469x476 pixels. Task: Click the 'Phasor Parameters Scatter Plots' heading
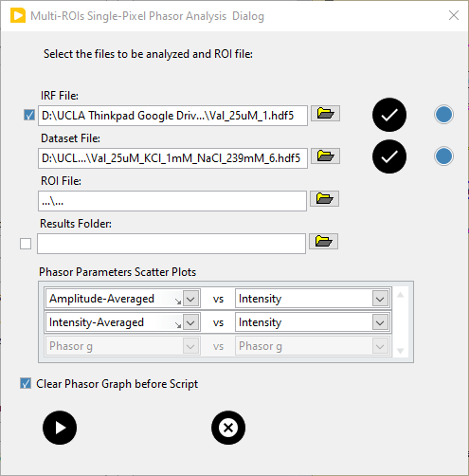(117, 272)
